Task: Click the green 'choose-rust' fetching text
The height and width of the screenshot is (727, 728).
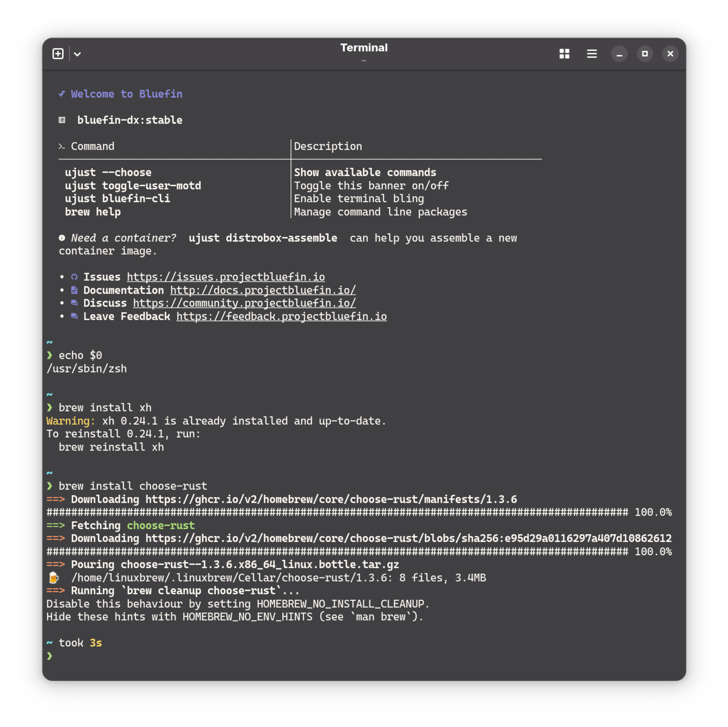Action: click(161, 525)
